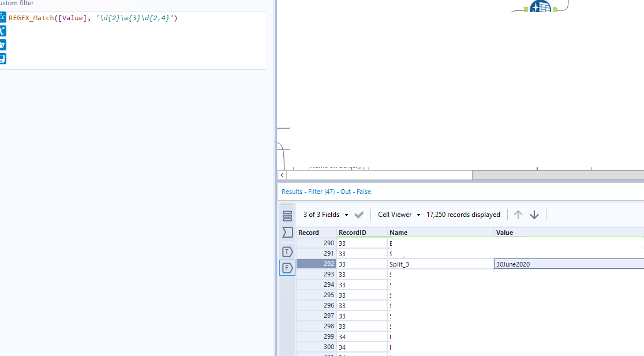644x356 pixels.
Task: Toggle the fields checkmark next to dropdown
Action: tap(358, 214)
